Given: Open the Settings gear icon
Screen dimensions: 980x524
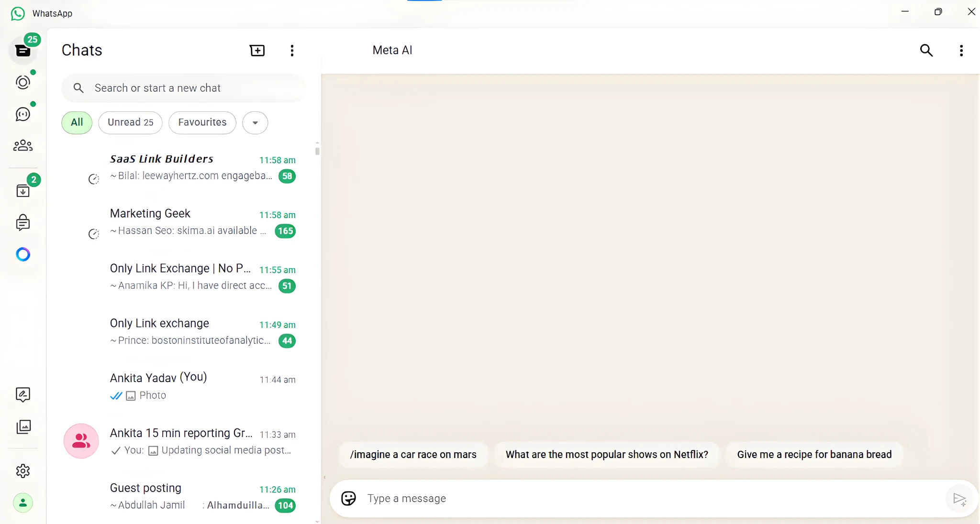Looking at the screenshot, I should coord(22,470).
